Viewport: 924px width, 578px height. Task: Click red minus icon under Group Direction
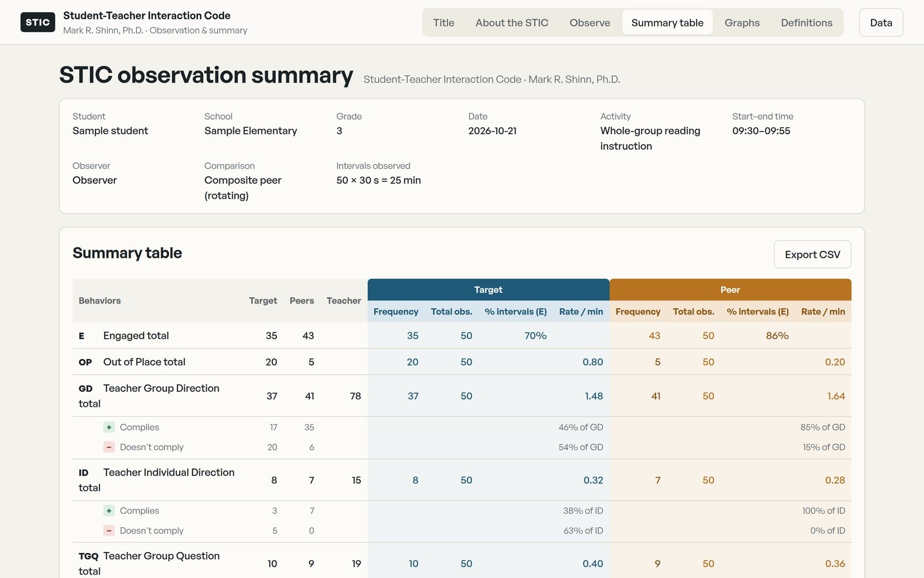click(x=109, y=447)
